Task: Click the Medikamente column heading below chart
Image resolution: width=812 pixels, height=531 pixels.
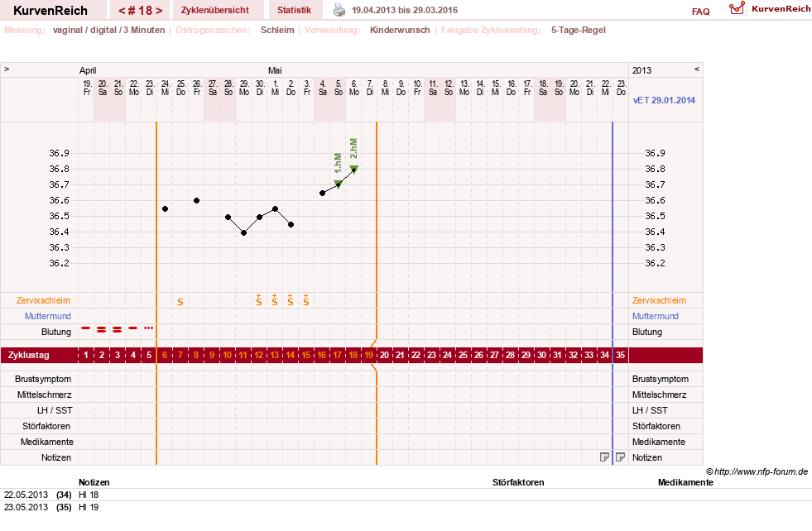Action: click(x=685, y=482)
